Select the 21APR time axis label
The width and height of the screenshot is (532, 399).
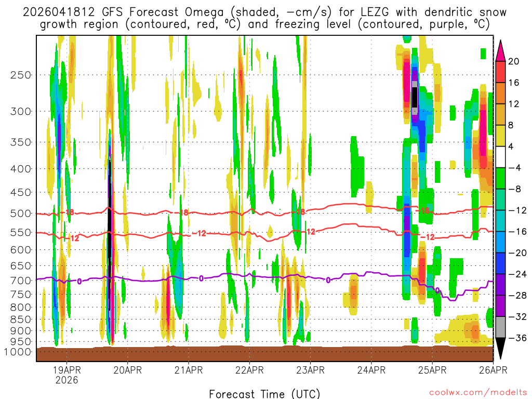click(x=189, y=370)
